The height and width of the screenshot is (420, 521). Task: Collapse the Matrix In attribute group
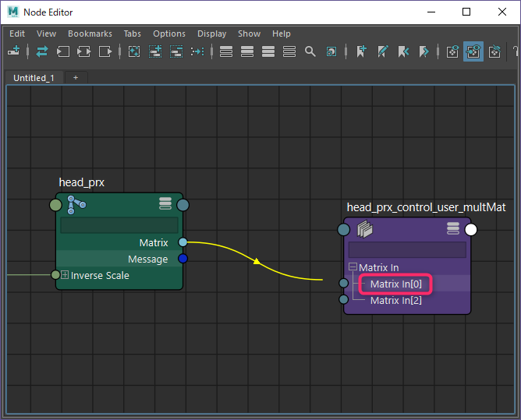(x=353, y=268)
